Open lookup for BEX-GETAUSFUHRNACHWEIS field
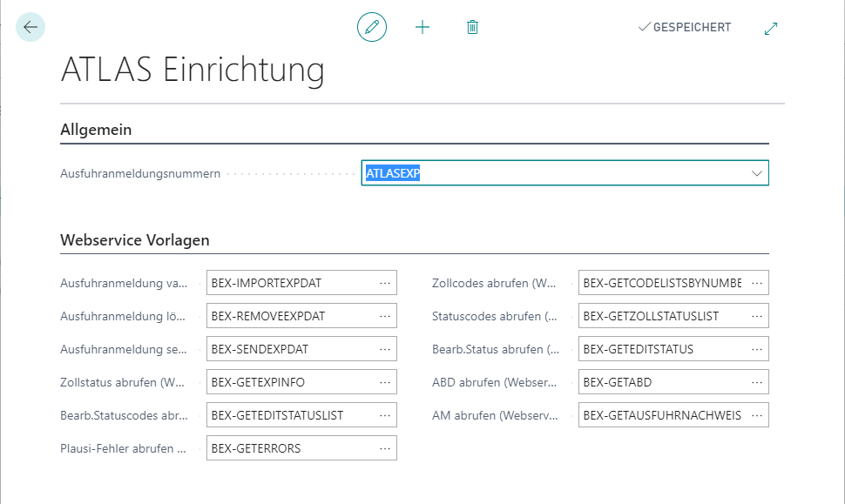845x504 pixels. click(x=757, y=415)
